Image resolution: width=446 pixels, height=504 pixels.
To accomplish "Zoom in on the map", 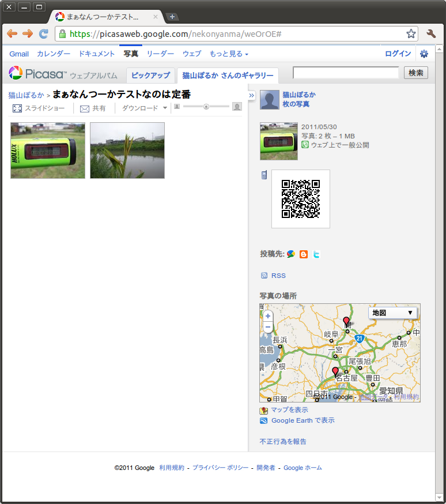I will tap(268, 316).
